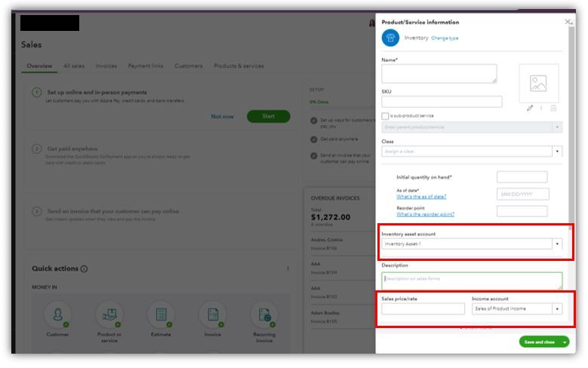This screenshot has width=588, height=368.
Task: Click the Description on sales forms box
Action: pos(472,281)
